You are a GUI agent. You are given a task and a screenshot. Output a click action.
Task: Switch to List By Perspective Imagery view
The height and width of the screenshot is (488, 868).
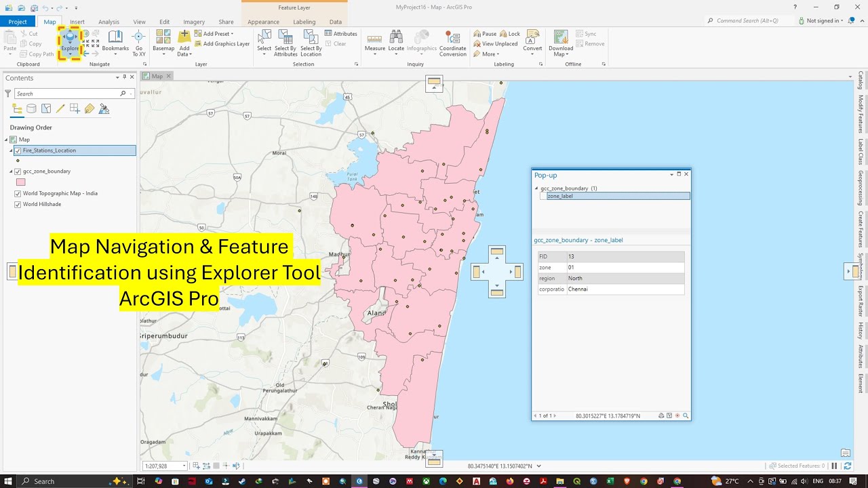[104, 108]
